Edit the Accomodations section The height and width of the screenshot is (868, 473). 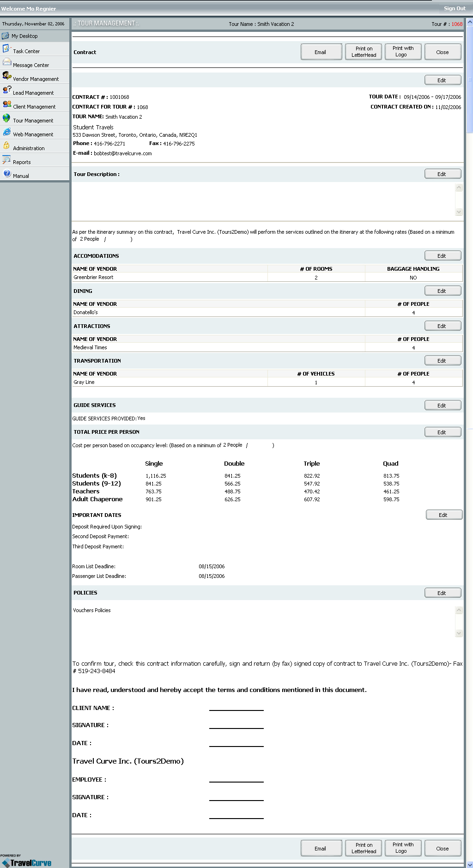pyautogui.click(x=442, y=256)
